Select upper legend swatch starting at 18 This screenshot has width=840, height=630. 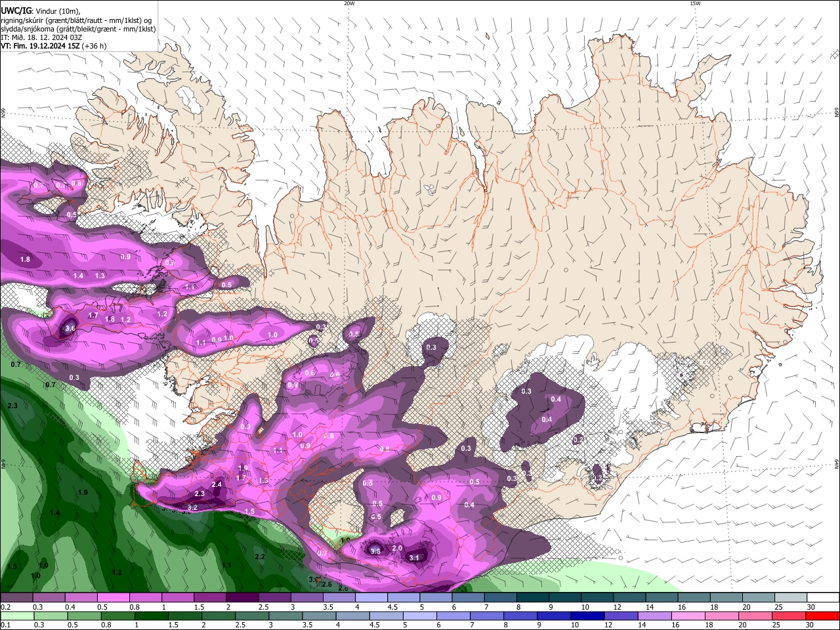pyautogui.click(x=726, y=597)
